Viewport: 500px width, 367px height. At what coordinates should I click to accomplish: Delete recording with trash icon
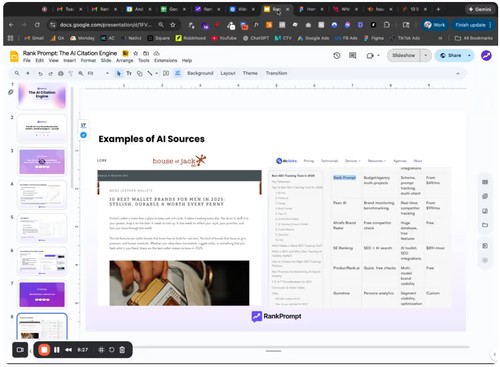[x=122, y=350]
